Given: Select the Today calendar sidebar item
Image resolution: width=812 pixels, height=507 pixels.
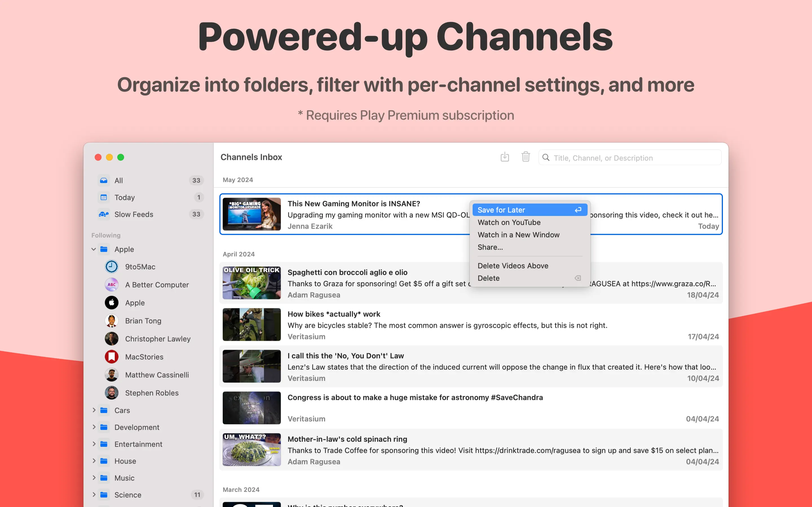Looking at the screenshot, I should (x=124, y=197).
